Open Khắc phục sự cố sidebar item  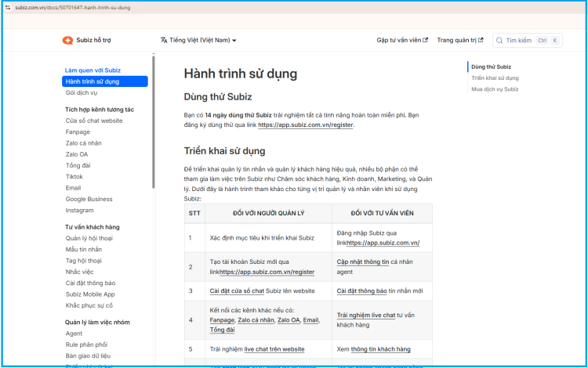[89, 305]
